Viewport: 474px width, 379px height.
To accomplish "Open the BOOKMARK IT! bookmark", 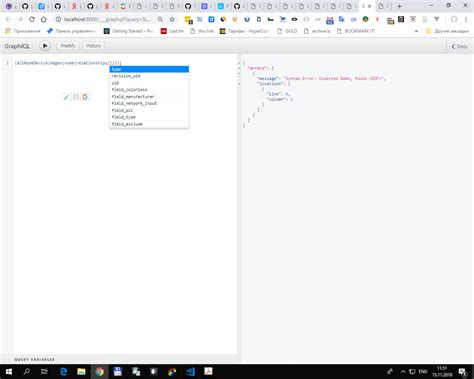I will tap(356, 31).
